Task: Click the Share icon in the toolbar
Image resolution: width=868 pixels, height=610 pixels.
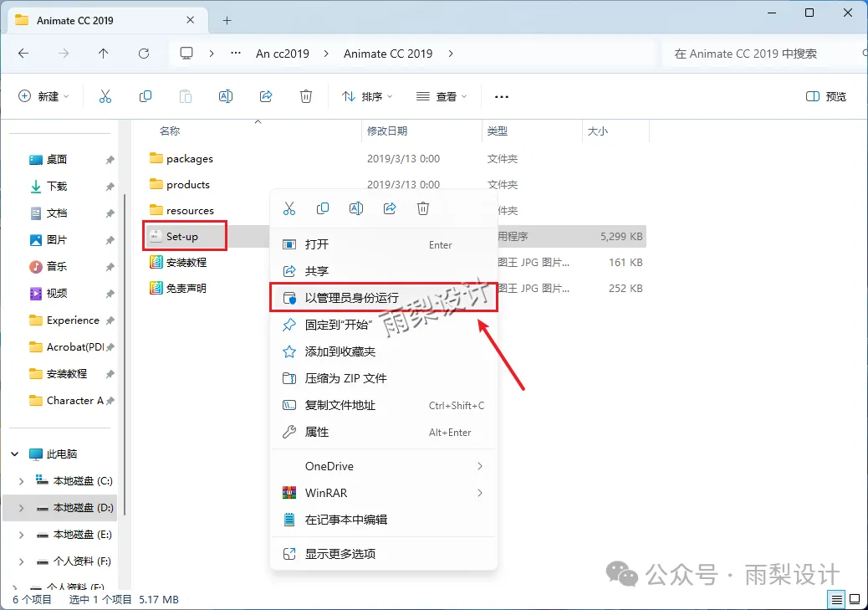Action: [x=266, y=96]
